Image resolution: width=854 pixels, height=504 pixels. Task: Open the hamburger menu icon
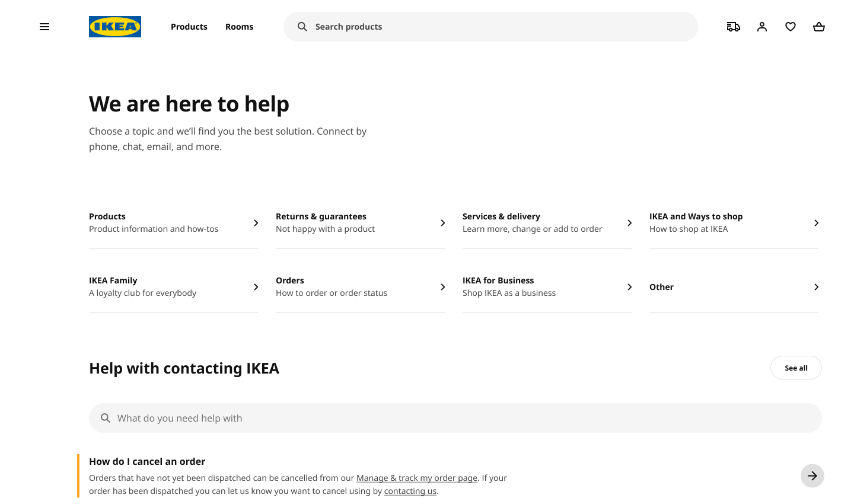[44, 27]
